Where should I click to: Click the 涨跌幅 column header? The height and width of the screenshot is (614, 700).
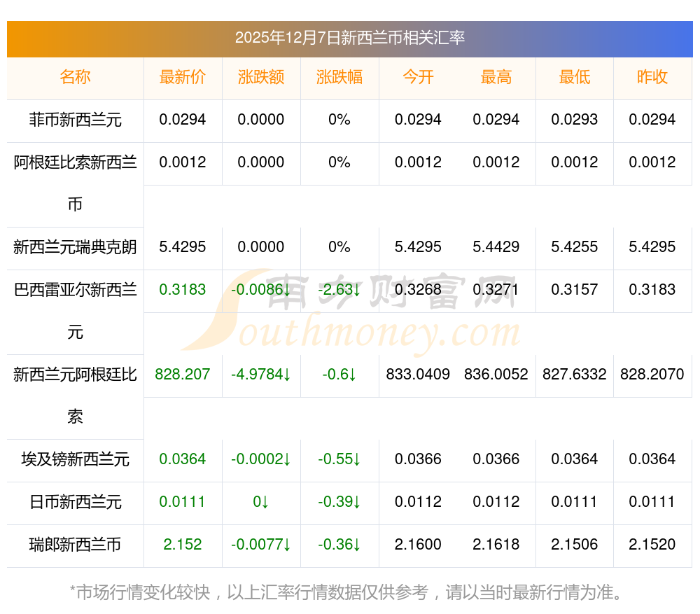pyautogui.click(x=339, y=77)
